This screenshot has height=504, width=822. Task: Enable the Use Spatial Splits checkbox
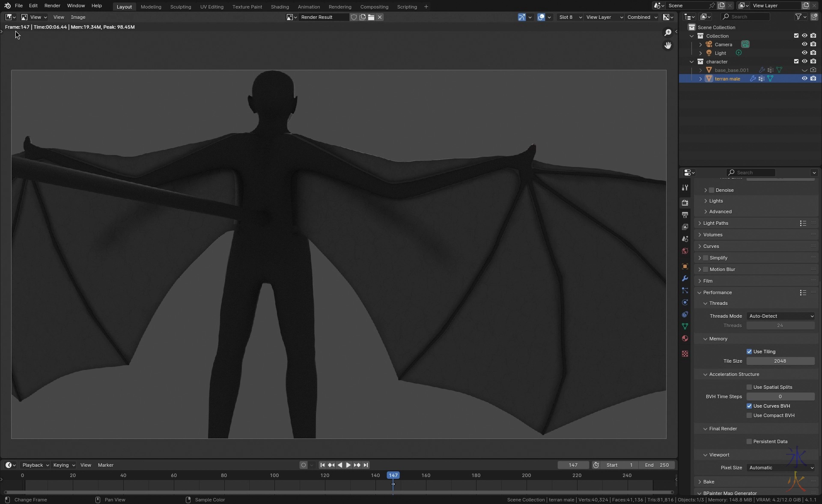(749, 387)
